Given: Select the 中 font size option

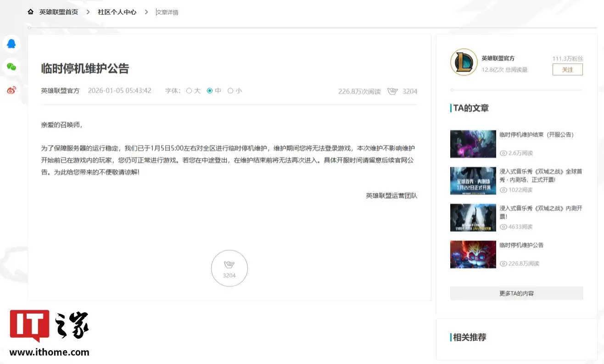Looking at the screenshot, I should point(210,90).
